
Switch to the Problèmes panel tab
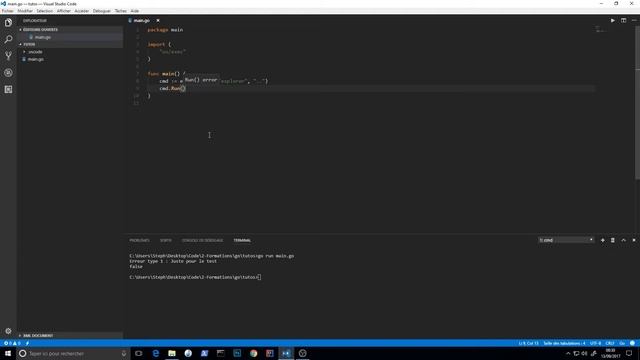coord(139,240)
